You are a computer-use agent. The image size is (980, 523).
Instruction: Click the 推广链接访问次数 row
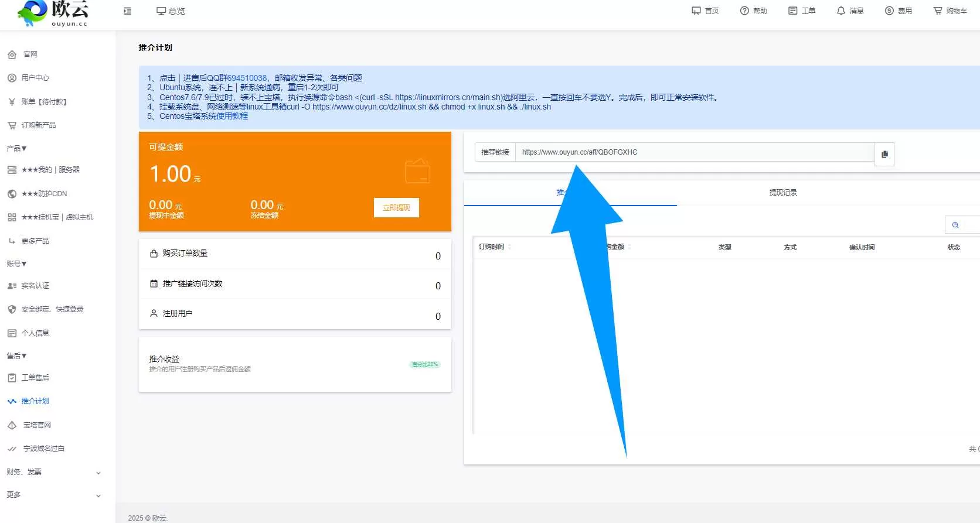pos(295,284)
